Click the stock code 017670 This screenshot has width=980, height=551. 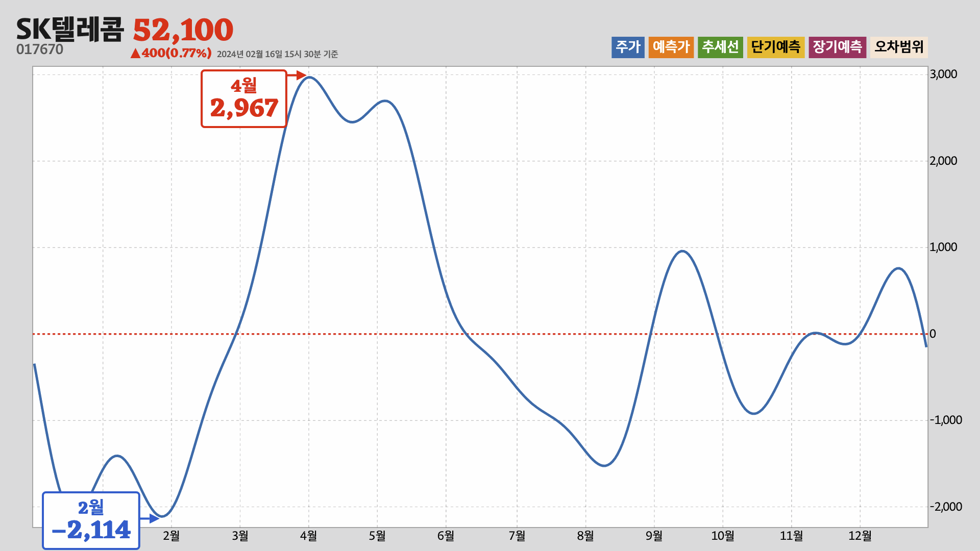tap(40, 49)
